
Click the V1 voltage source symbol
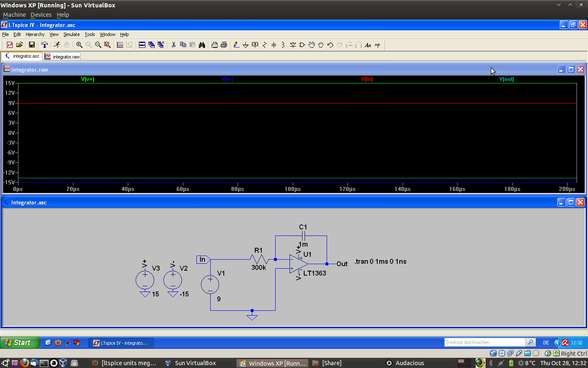210,285
